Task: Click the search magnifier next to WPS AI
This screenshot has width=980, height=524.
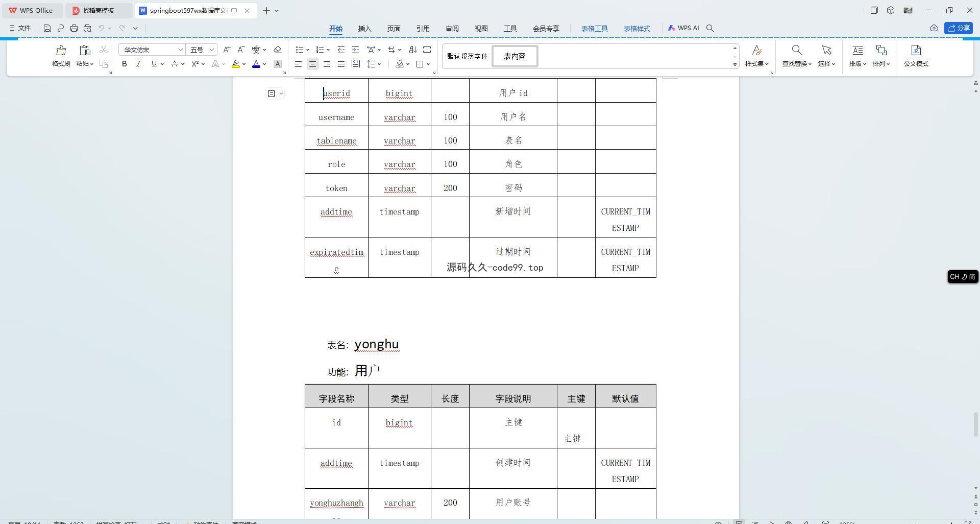Action: coord(710,28)
